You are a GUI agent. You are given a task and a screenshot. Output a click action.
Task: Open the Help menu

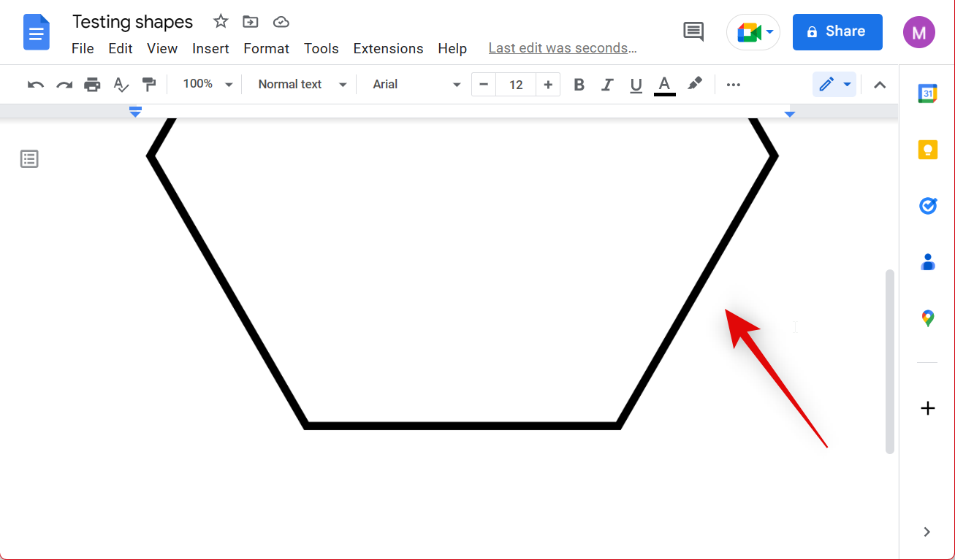[x=452, y=48]
